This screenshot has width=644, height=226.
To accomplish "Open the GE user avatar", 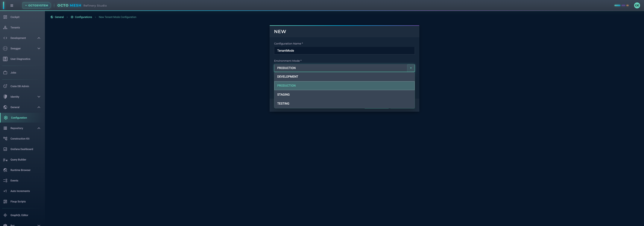I will 637,5.
